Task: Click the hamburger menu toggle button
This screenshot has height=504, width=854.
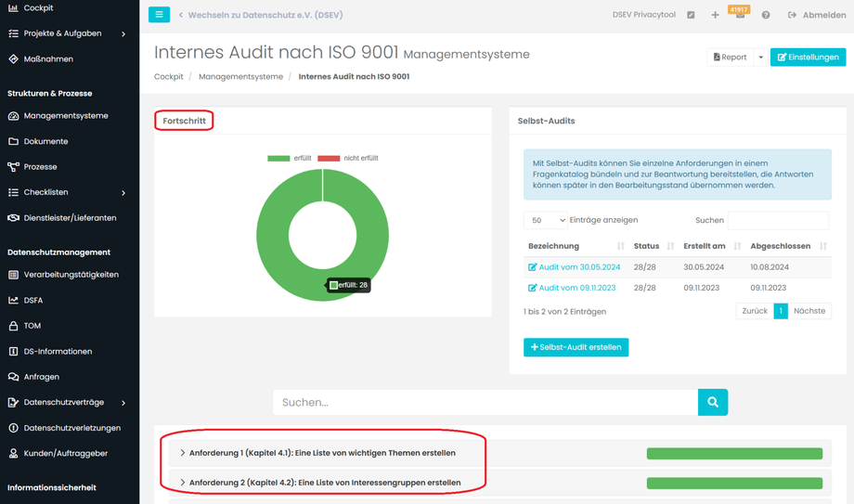Action: click(x=159, y=15)
